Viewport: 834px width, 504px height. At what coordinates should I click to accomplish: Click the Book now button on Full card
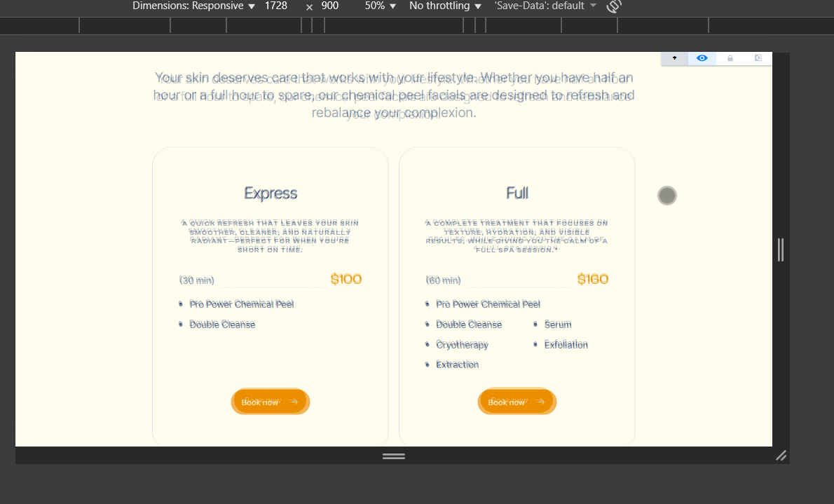point(517,402)
